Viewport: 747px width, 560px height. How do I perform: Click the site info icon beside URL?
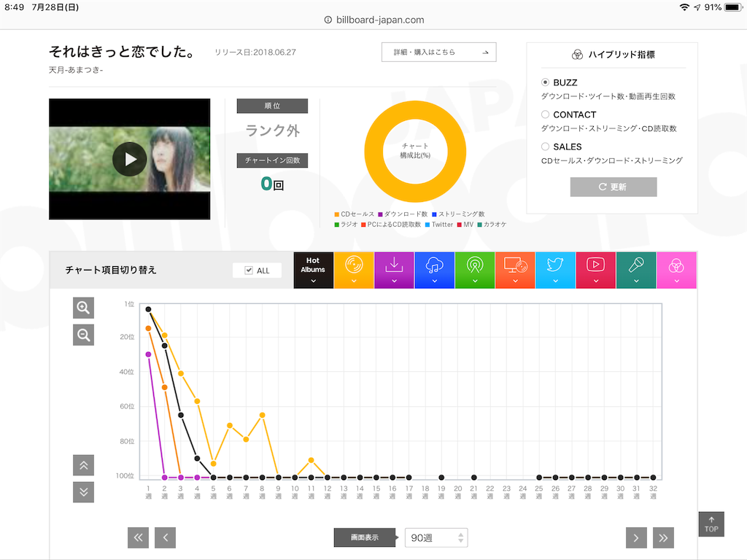point(328,20)
